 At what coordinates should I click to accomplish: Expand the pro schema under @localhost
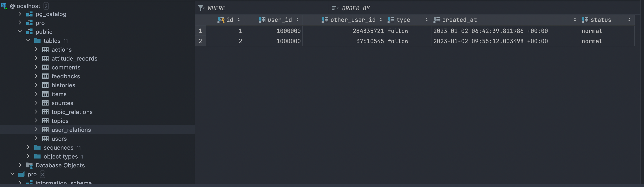[x=20, y=23]
